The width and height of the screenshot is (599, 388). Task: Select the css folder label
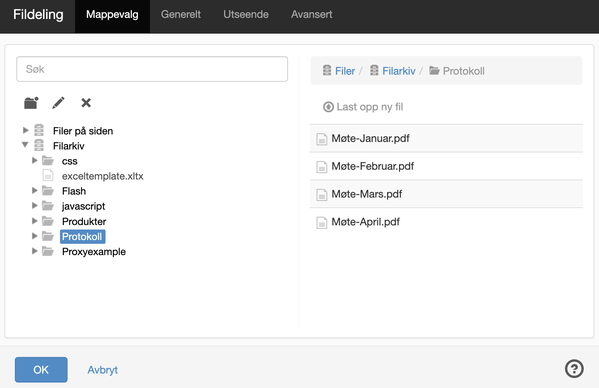70,162
